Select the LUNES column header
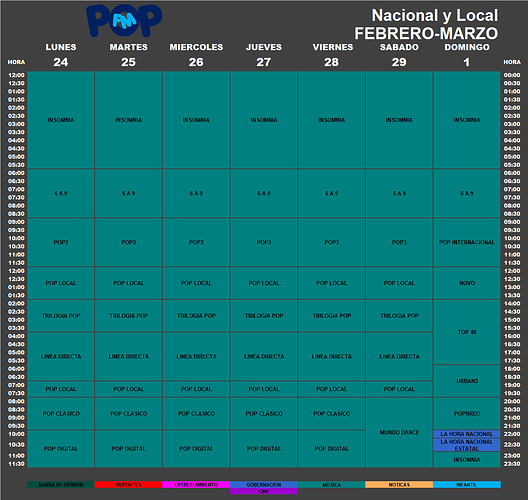The height and width of the screenshot is (500, 528). point(61,47)
